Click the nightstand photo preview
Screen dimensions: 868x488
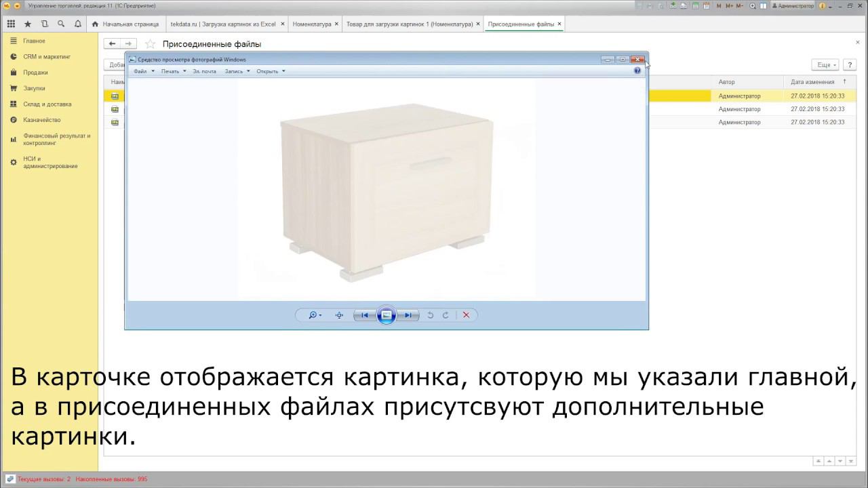[x=387, y=191]
